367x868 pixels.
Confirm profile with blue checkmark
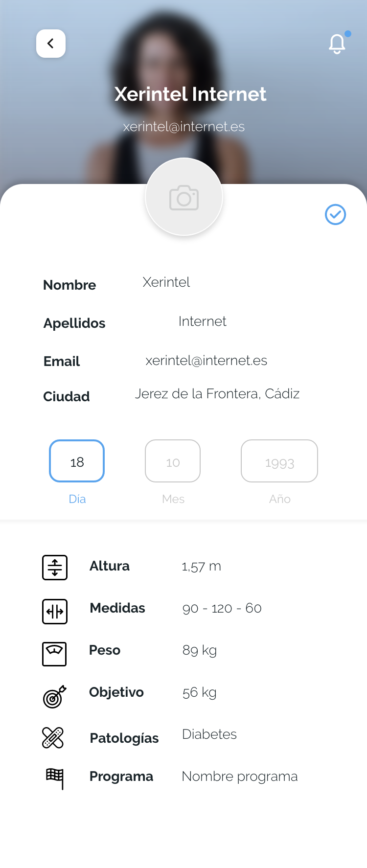tap(336, 214)
